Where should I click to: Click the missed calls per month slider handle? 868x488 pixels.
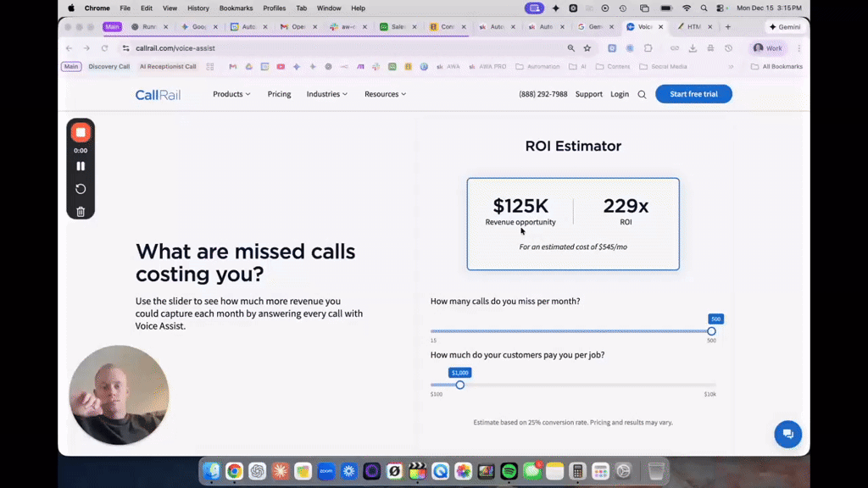click(x=711, y=331)
